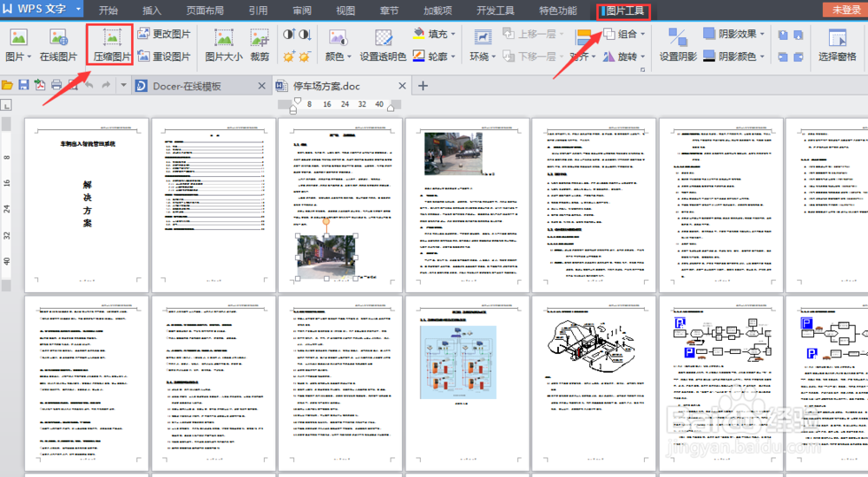
Task: Close the 停车场方案.doc tab
Action: (x=403, y=86)
